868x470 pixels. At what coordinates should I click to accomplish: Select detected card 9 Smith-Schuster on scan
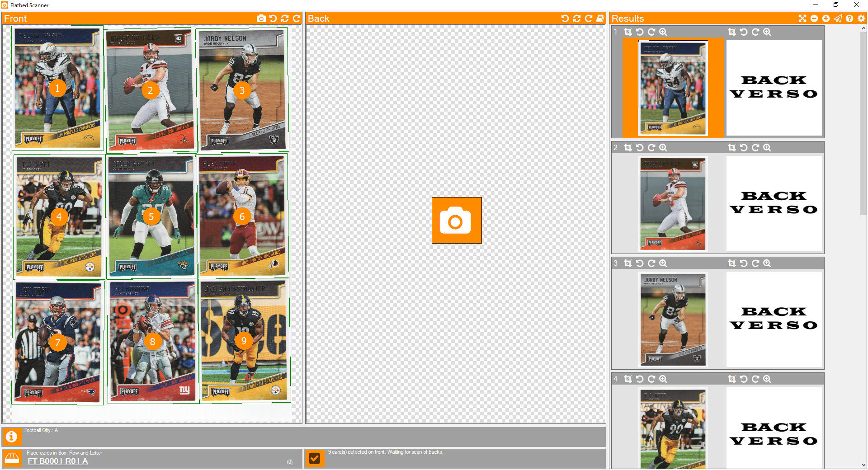pyautogui.click(x=244, y=341)
